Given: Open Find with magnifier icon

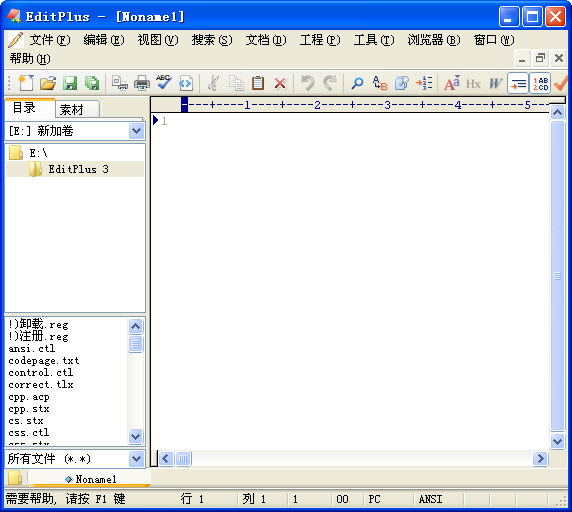Looking at the screenshot, I should point(357,83).
